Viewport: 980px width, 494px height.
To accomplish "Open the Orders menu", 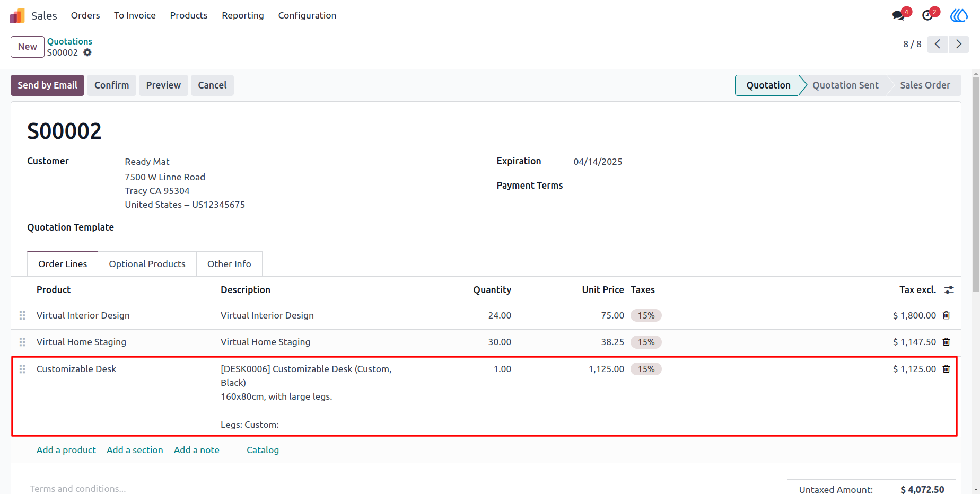I will click(85, 15).
